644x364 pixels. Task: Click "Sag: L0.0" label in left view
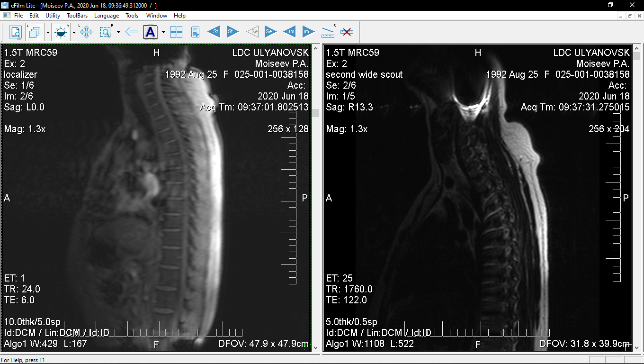point(24,107)
